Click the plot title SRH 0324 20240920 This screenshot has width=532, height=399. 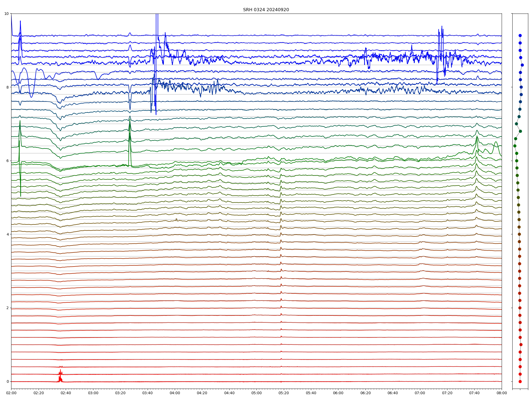[266, 10]
